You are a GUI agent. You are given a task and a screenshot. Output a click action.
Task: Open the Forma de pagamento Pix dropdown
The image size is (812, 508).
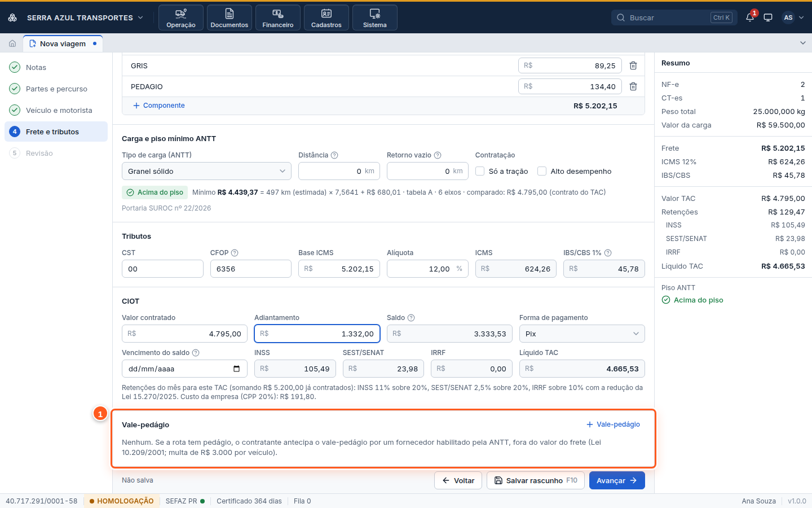(582, 334)
